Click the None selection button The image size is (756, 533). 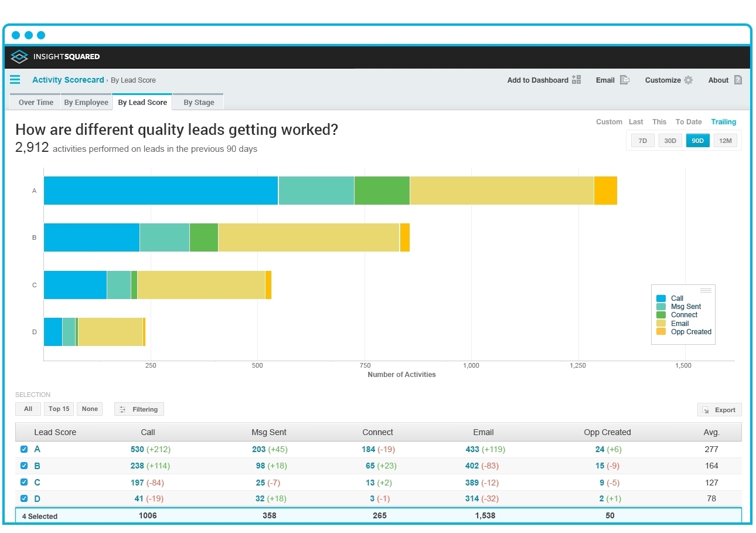point(90,409)
